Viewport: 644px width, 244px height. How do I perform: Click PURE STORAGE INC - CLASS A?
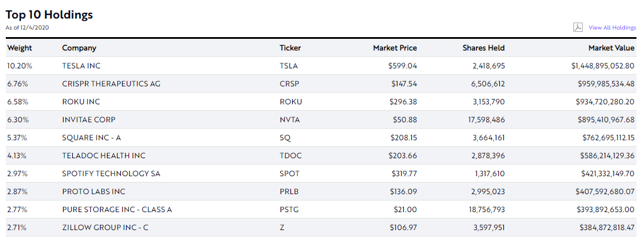[117, 210]
